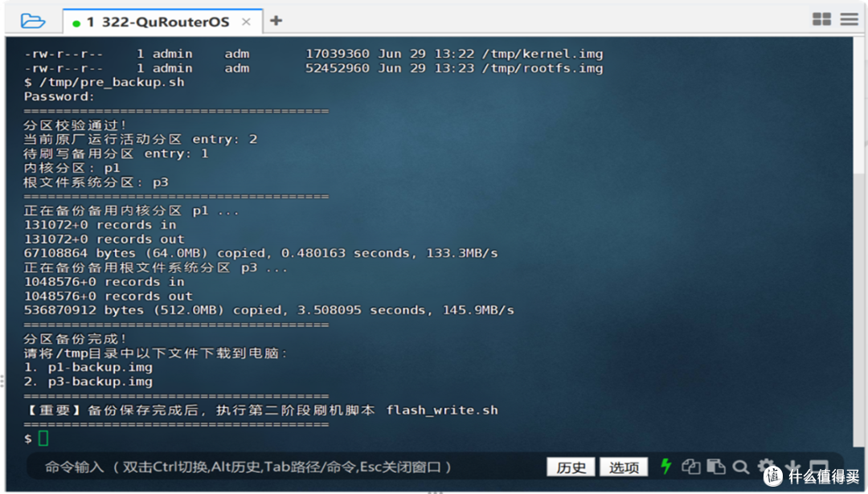Click the terminal cursor at the prompt
Image resolution: width=868 pixels, height=494 pixels.
point(43,438)
